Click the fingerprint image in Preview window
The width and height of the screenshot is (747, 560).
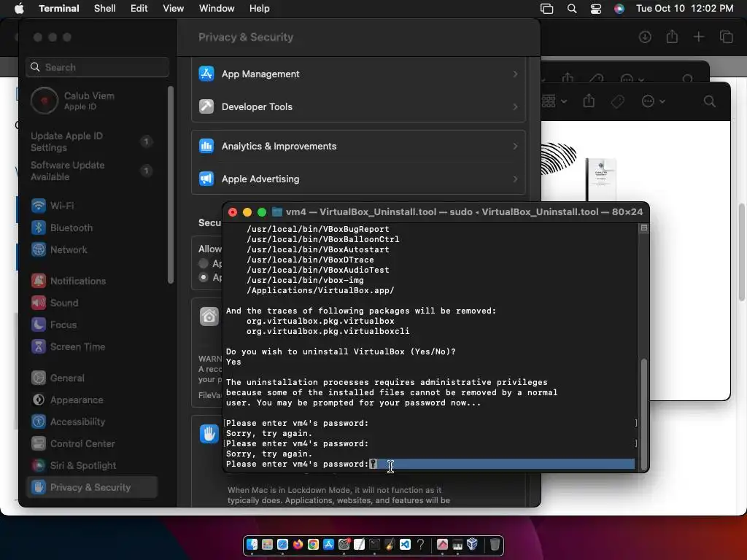point(558,157)
